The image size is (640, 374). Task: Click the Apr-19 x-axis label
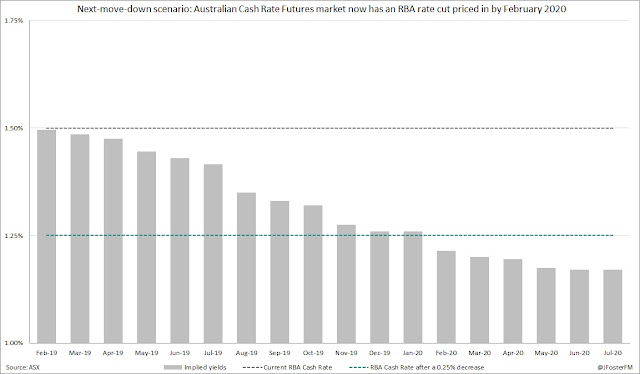point(113,353)
